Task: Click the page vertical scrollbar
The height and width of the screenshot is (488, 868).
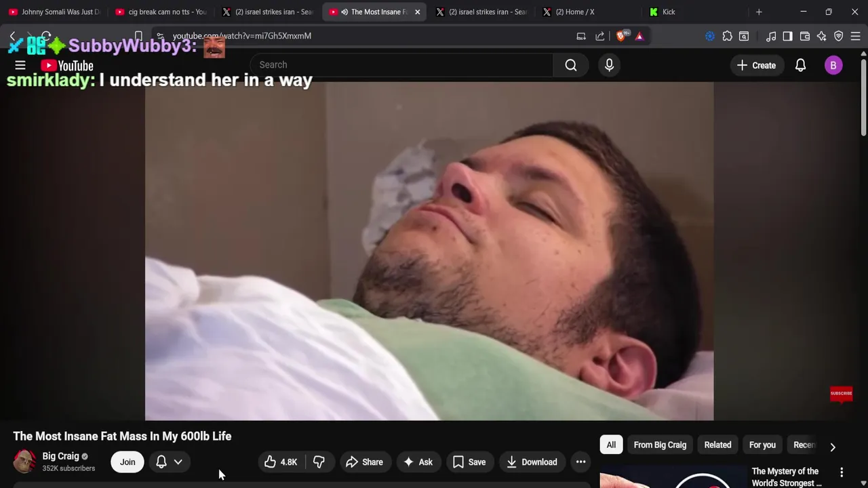Action: (863, 98)
